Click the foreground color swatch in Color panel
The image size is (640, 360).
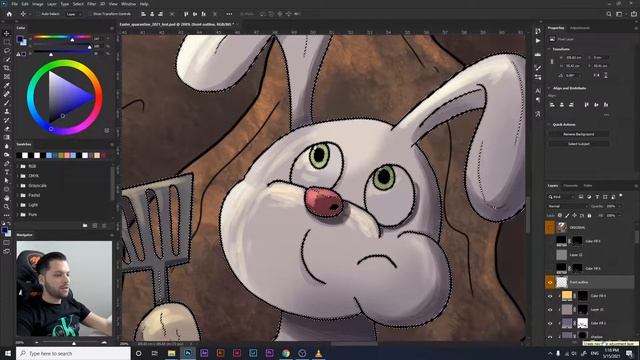(20, 39)
